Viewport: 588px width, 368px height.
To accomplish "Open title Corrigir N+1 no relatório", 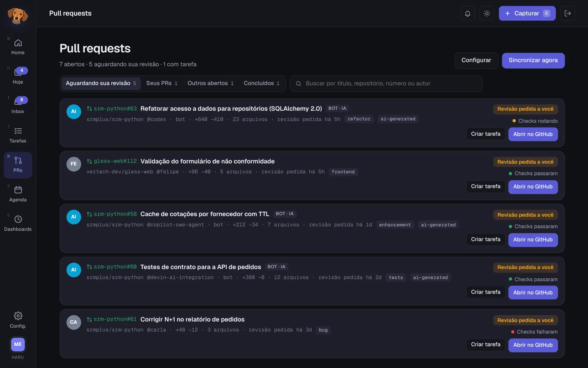I will coord(192,319).
